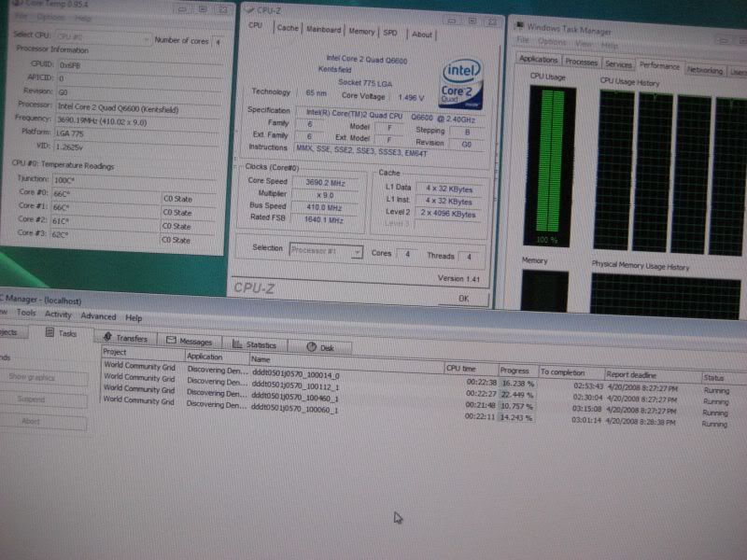Image resolution: width=747 pixels, height=560 pixels.
Task: Open File menu in Task Manager
Action: click(x=522, y=40)
